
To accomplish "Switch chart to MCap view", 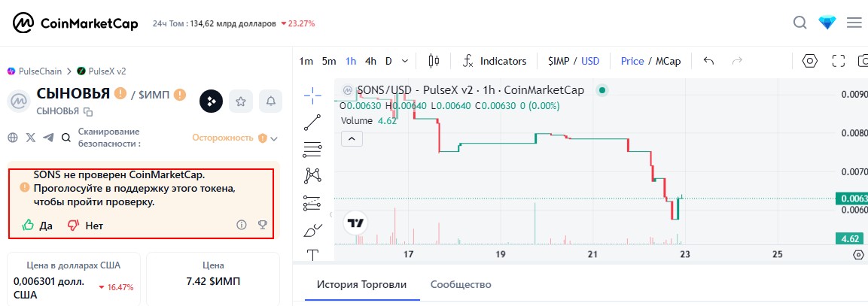I will 669,61.
